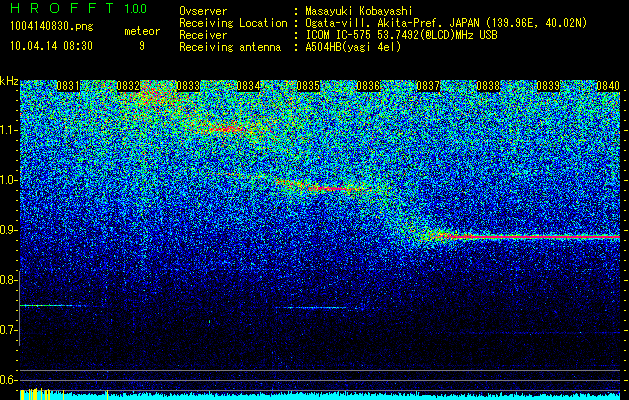Click the cyan echo line at 0.75 kHz before 0831
Viewport: 629px width, 400px height.
click(x=52, y=306)
